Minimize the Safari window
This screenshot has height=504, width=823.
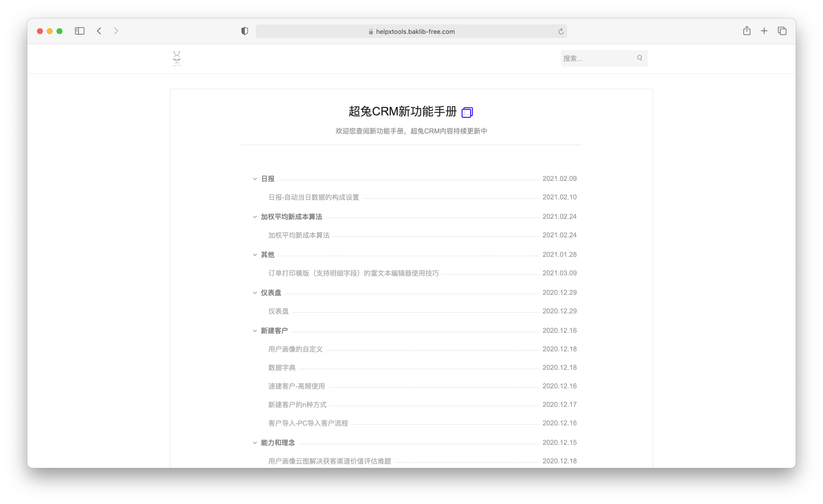pos(50,31)
